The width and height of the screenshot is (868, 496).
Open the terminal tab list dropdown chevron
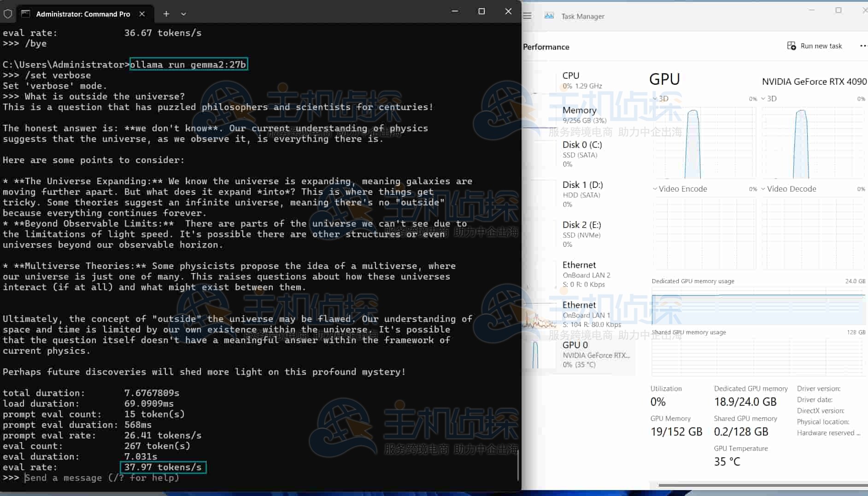pos(183,14)
